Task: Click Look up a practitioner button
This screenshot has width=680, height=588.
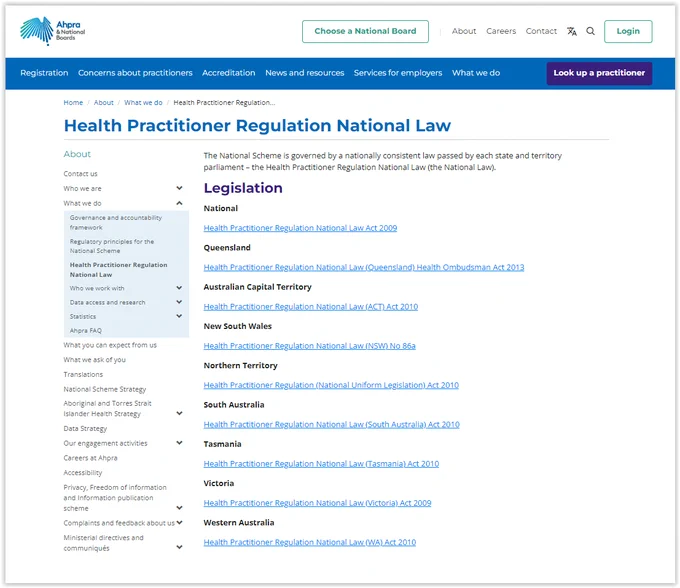Action: click(599, 73)
